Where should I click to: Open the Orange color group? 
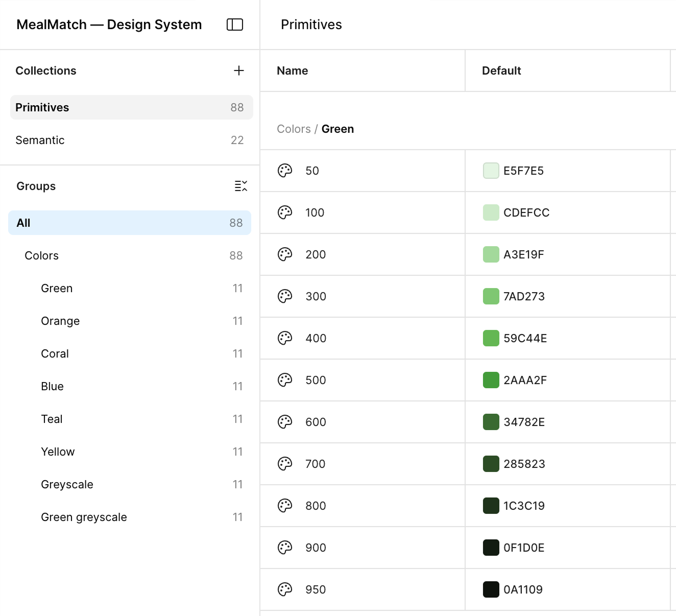(x=60, y=321)
